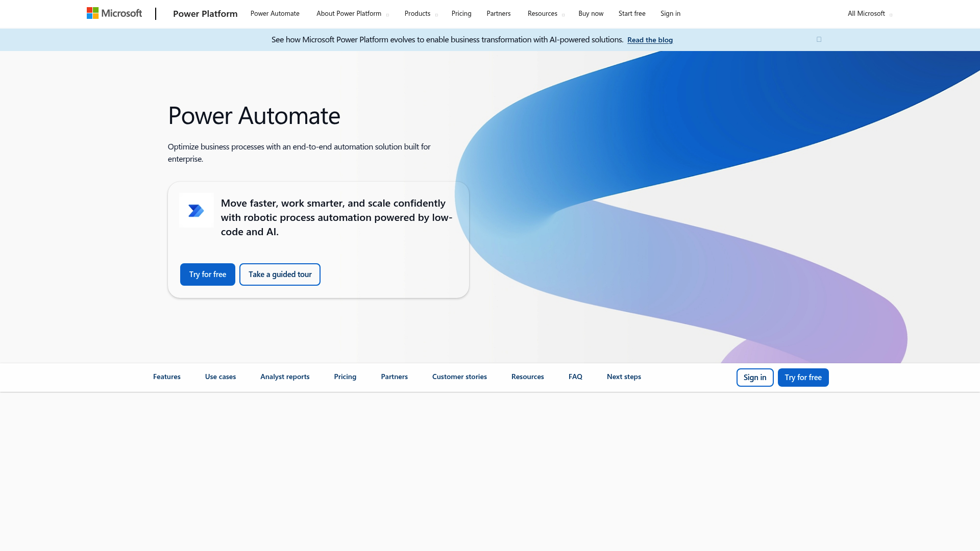
Task: Open the All Microsoft dropdown
Action: [x=868, y=13]
